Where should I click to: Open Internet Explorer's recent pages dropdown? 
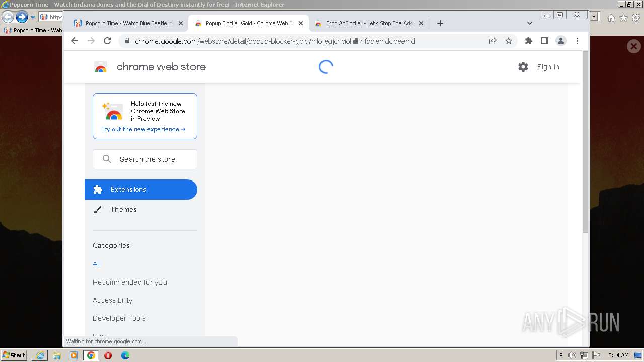[33, 17]
